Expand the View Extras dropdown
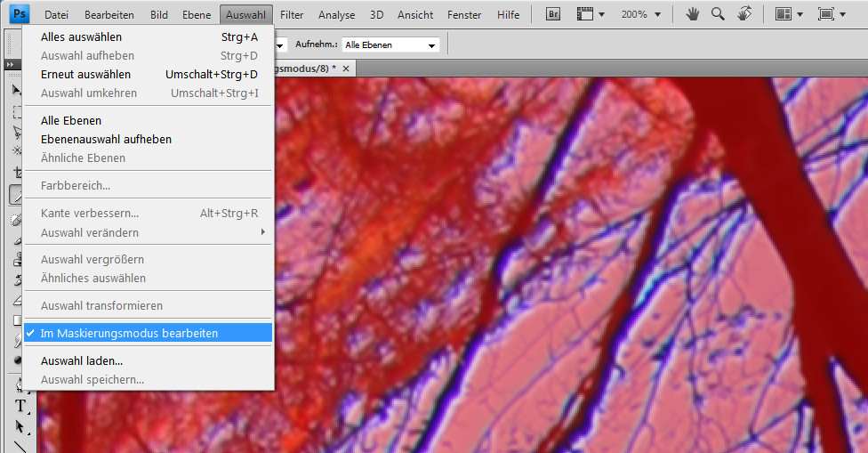Image resolution: width=868 pixels, height=453 pixels. click(591, 14)
